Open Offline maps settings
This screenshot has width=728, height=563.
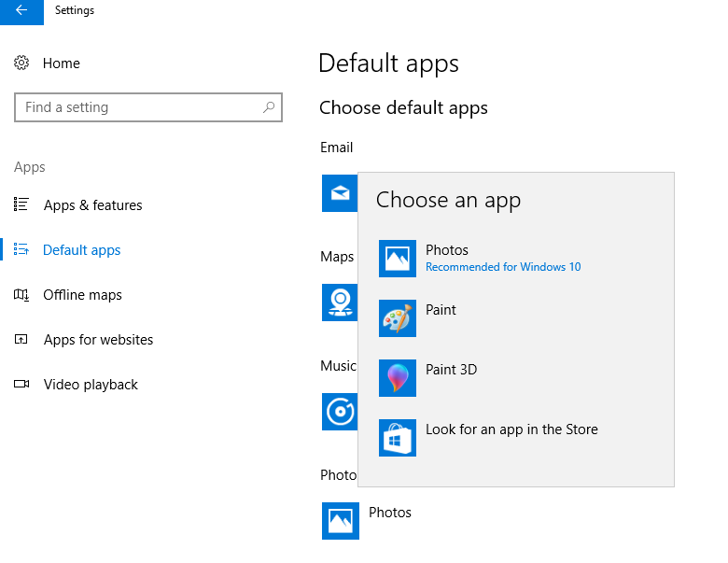click(82, 295)
